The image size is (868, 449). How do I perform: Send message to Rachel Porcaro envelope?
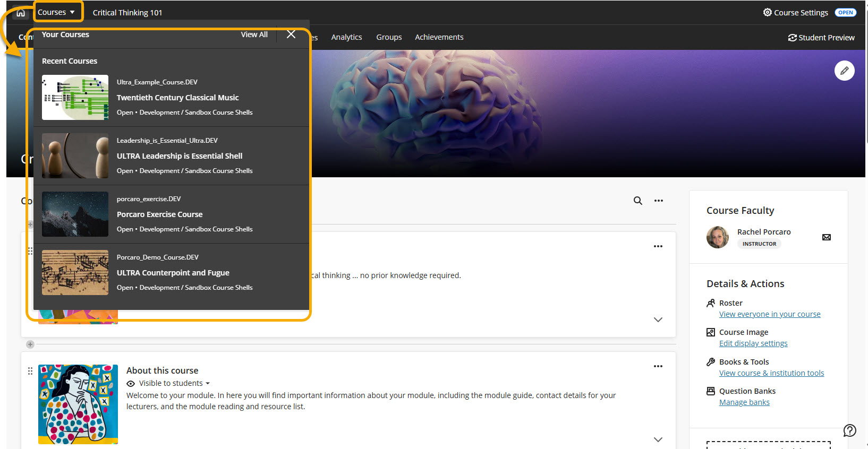[x=827, y=237]
